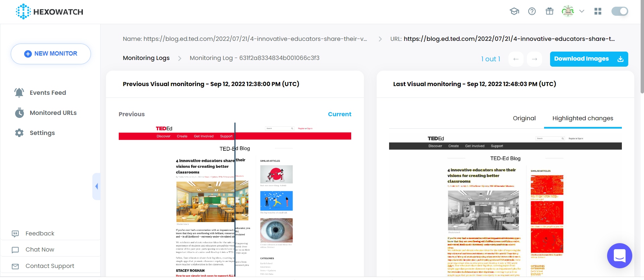This screenshot has height=280, width=644.
Task: Click the eye thumbnail in the comparison preview
Action: [x=276, y=230]
